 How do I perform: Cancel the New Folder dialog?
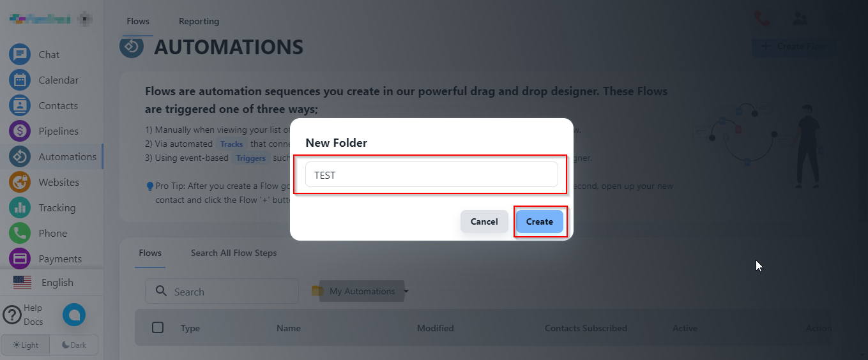click(484, 221)
